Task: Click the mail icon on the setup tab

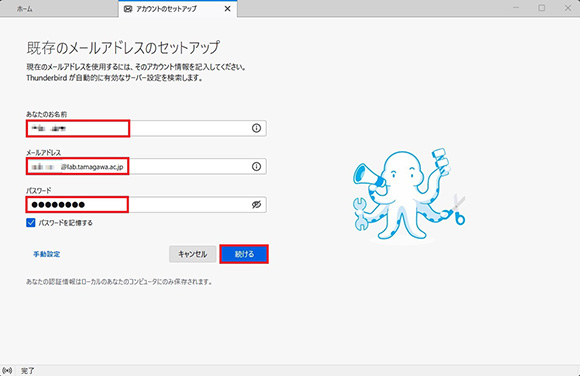Action: [128, 9]
